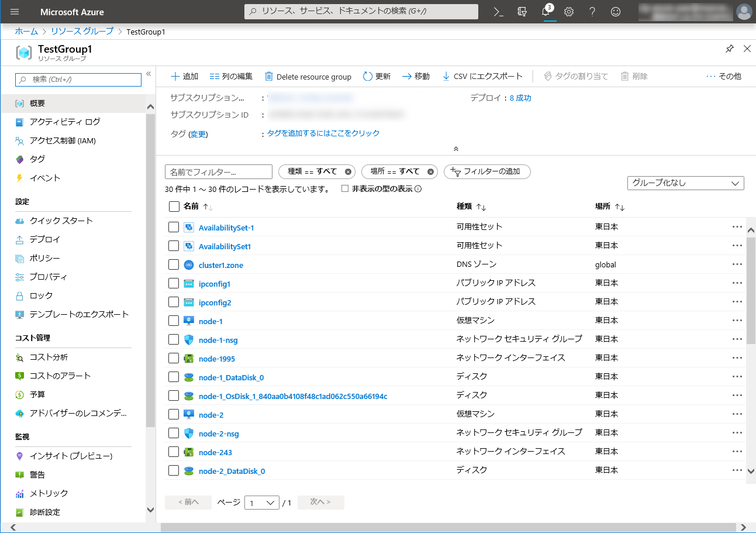Click the Delete resource group button
The height and width of the screenshot is (533, 756).
[308, 77]
